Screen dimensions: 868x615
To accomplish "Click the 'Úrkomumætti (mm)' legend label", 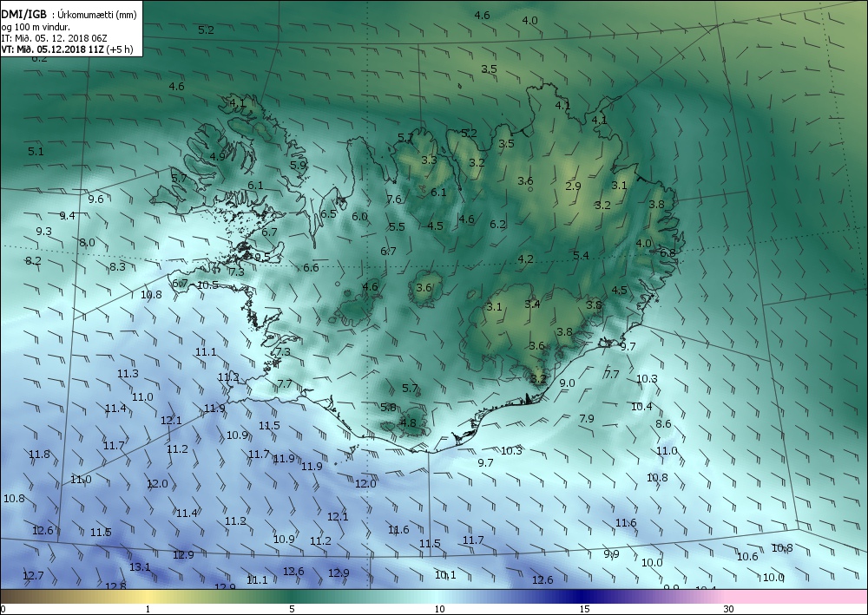I will click(x=97, y=15).
